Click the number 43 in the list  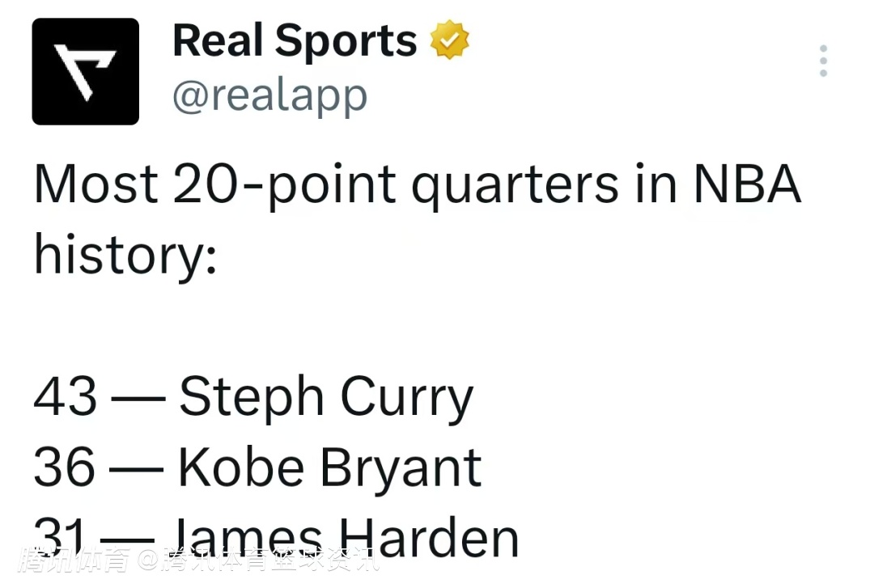[66, 397]
